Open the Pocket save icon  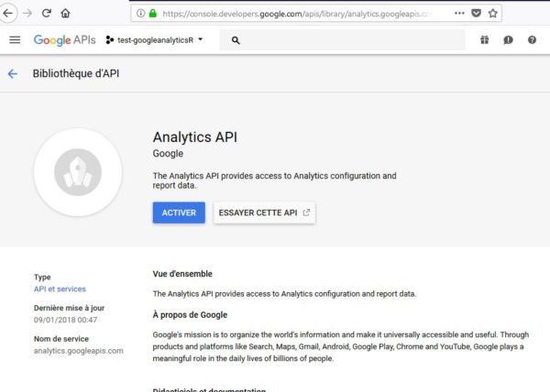point(476,14)
